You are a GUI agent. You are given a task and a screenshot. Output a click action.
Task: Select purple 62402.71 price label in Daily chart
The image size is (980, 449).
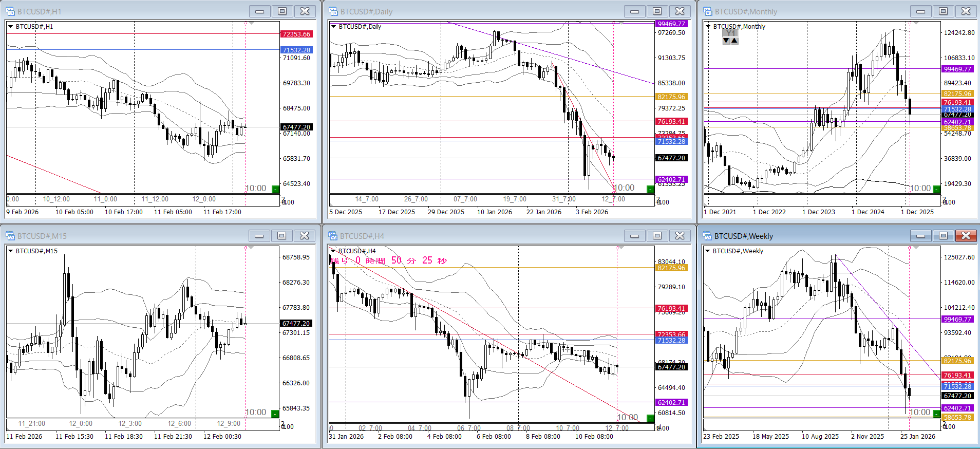(x=671, y=180)
